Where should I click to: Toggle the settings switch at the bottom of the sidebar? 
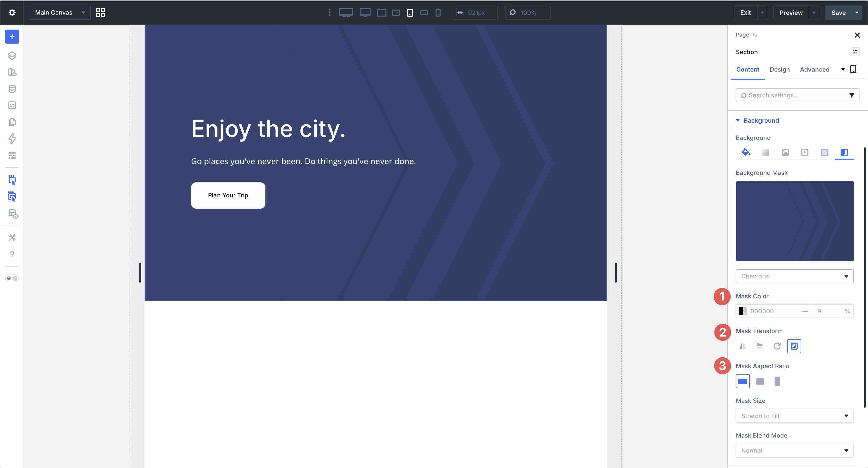(x=12, y=278)
